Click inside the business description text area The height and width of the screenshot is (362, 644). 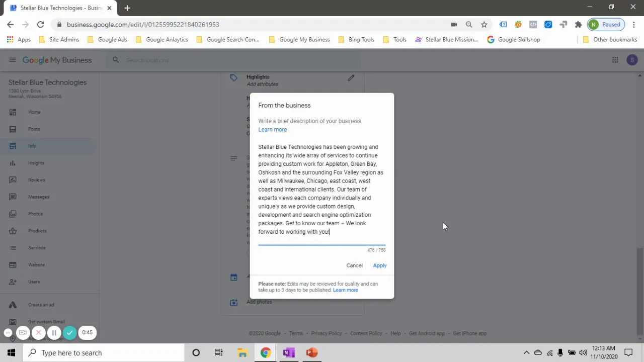point(321,190)
